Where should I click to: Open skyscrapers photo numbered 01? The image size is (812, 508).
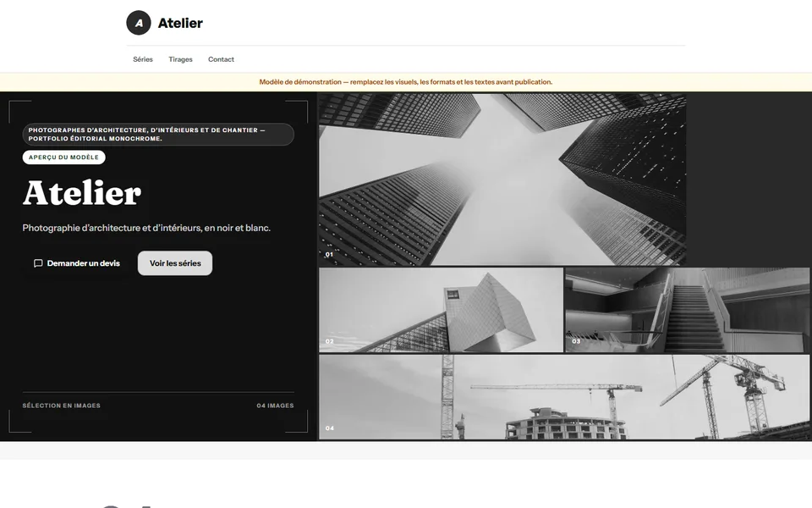pyautogui.click(x=502, y=179)
